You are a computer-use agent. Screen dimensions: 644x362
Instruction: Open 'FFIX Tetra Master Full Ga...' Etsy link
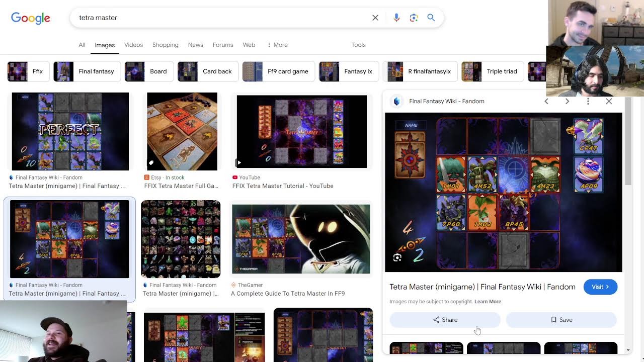181,186
